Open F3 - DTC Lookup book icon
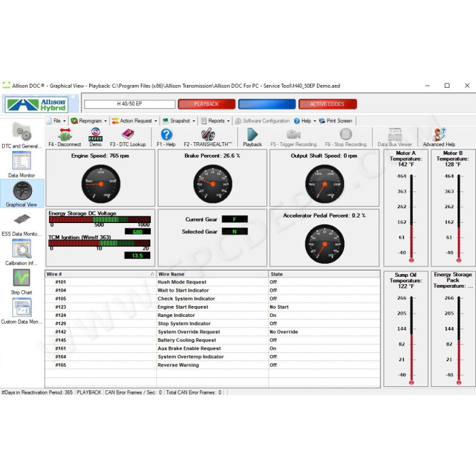Screen dimensions: 476x476 tap(128, 134)
